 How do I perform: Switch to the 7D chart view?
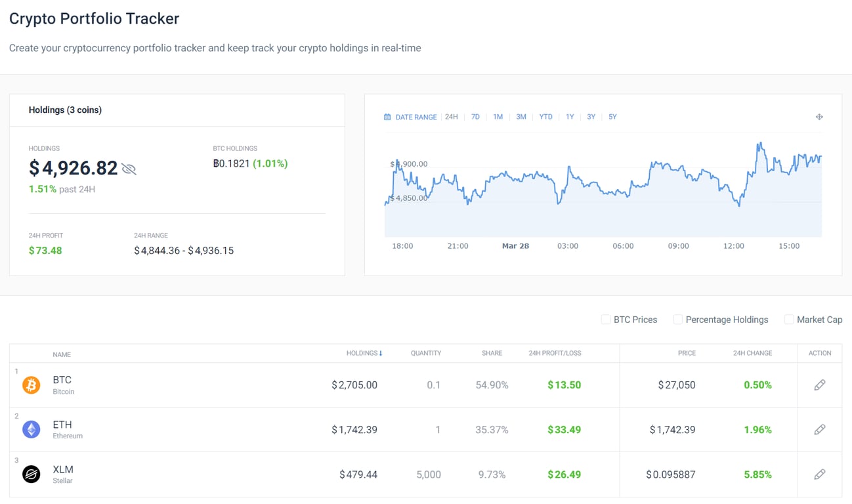pos(475,116)
